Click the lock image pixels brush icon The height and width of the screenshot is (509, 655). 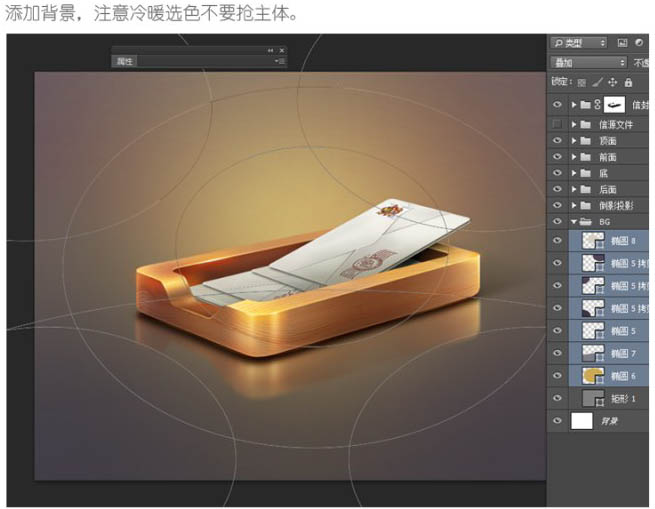click(597, 82)
